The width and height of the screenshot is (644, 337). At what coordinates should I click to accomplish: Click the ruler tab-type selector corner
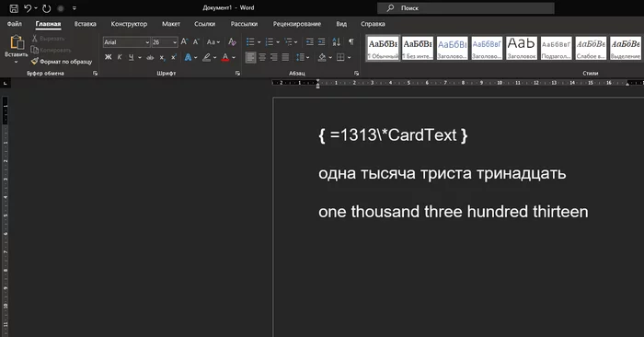click(x=6, y=84)
